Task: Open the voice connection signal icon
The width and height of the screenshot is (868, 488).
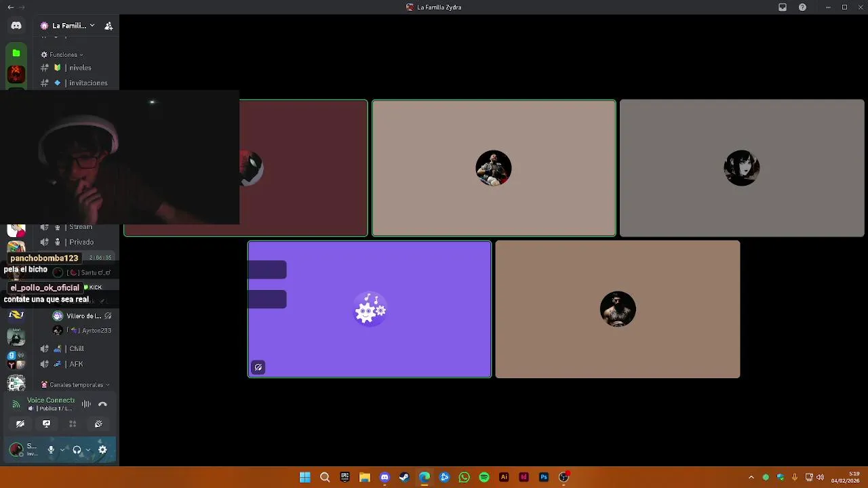Action: click(x=16, y=405)
